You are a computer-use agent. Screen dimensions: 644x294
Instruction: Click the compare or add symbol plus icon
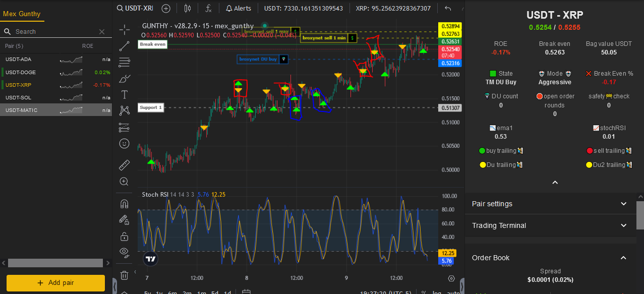pos(166,9)
